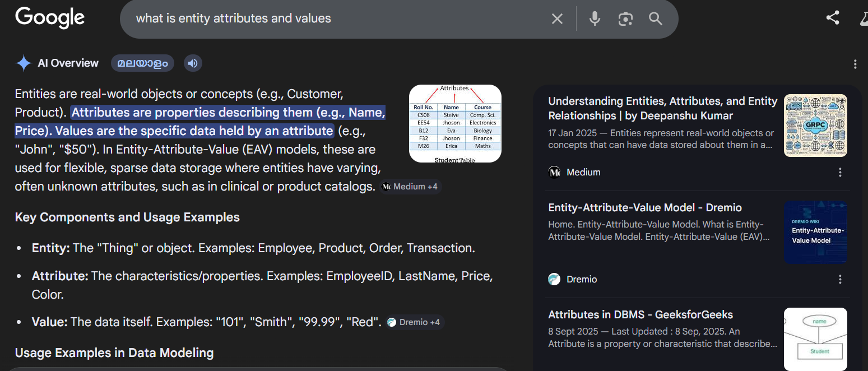Clear the search query with X
This screenshot has height=371, width=868.
pos(557,19)
